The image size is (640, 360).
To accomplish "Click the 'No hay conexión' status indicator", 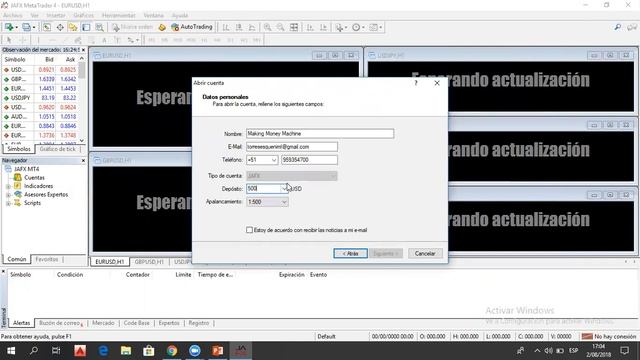I will pyautogui.click(x=609, y=336).
